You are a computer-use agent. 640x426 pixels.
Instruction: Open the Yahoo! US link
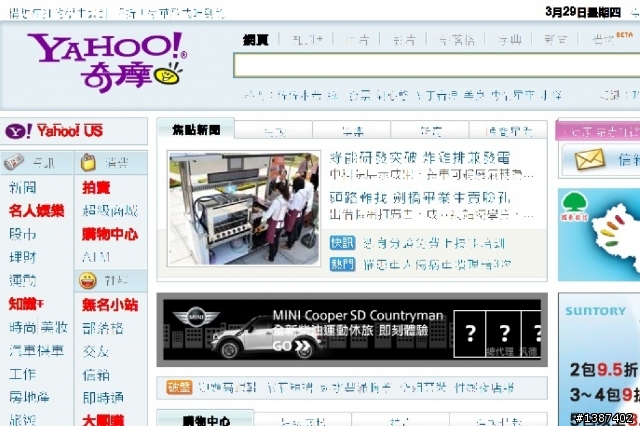point(70,131)
